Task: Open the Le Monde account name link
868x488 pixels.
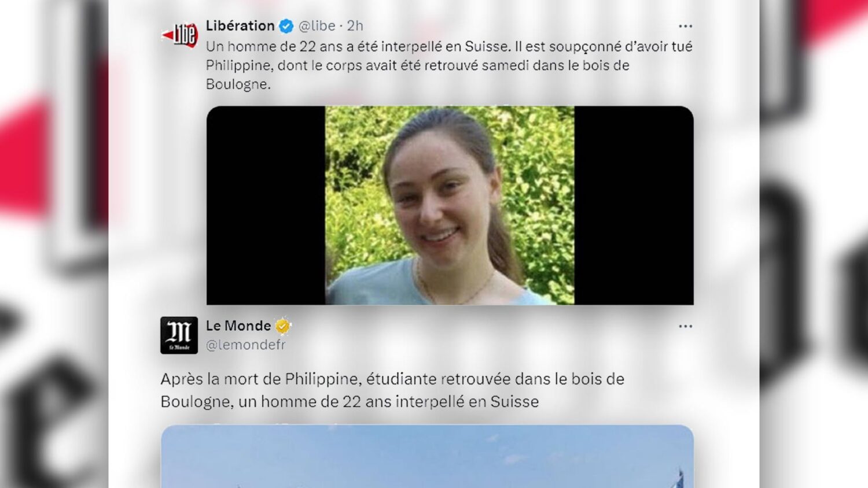Action: point(238,326)
